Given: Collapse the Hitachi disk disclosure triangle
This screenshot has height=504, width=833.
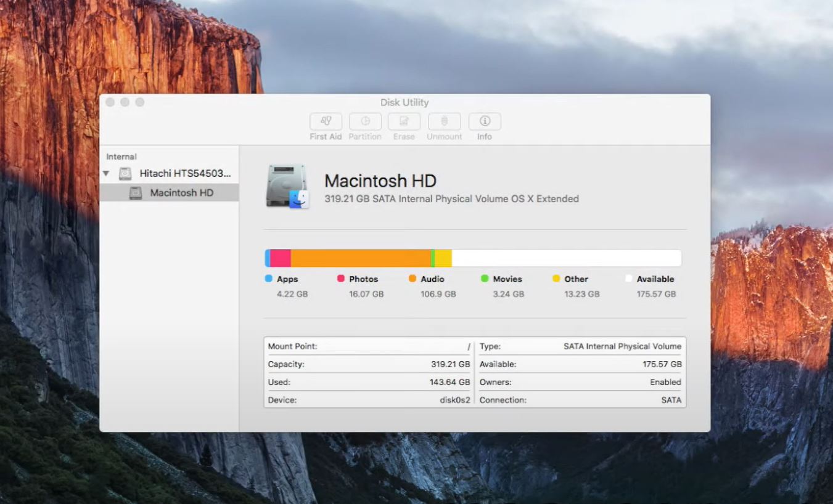Looking at the screenshot, I should click(107, 174).
